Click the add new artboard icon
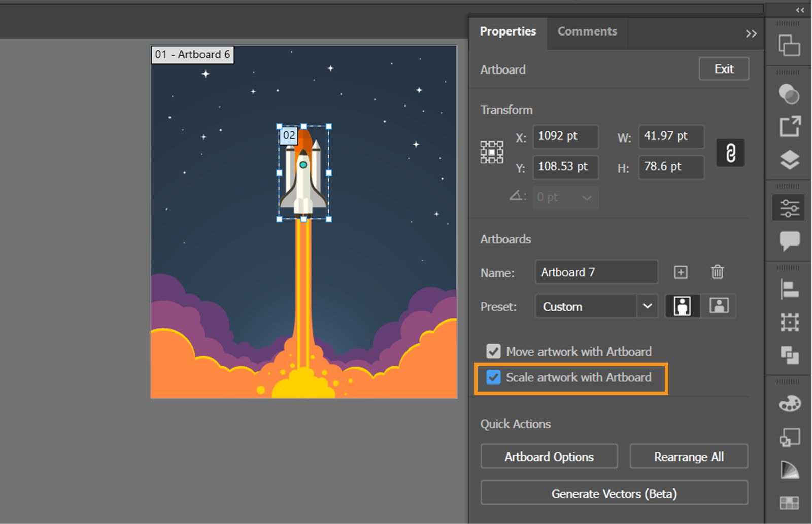 [680, 272]
